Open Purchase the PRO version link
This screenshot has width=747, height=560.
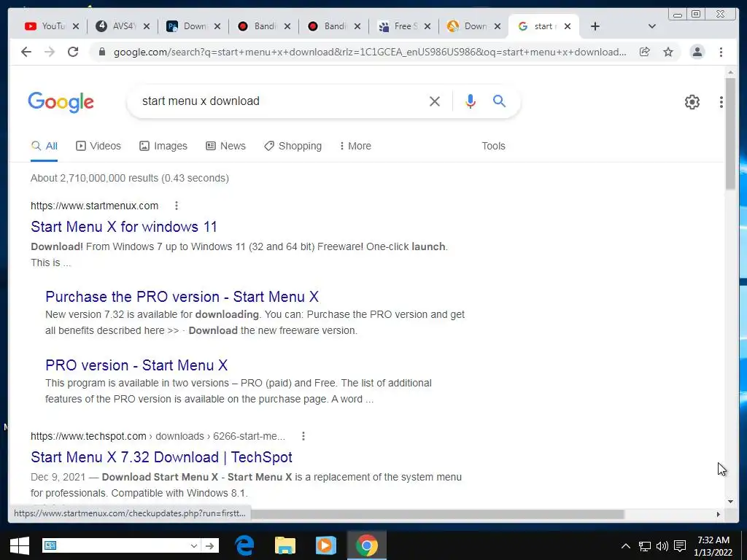(182, 297)
